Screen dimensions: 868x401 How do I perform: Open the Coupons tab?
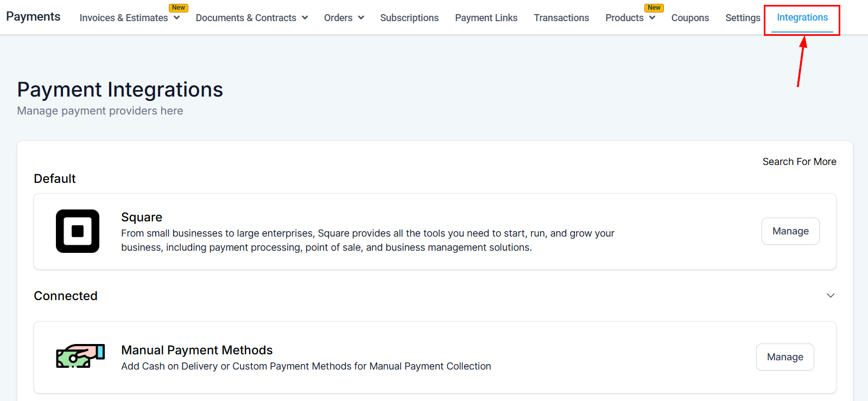coord(690,18)
